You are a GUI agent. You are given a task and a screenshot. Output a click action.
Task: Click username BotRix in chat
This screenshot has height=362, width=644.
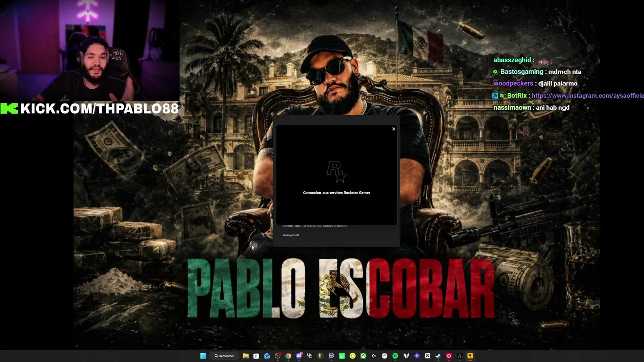pyautogui.click(x=517, y=96)
